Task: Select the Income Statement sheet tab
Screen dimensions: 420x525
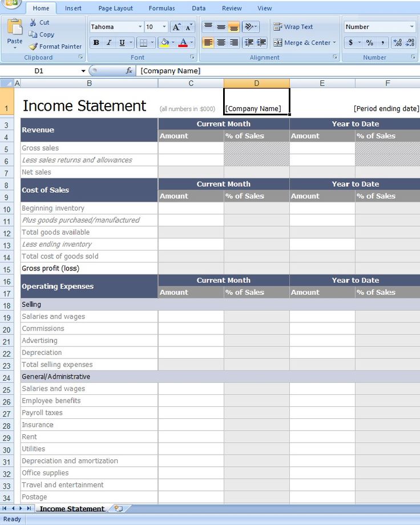Action: click(x=72, y=508)
